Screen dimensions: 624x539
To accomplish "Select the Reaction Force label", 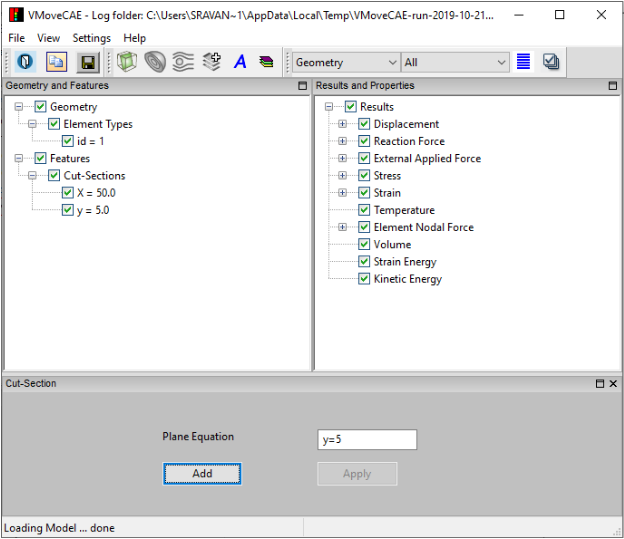I will (409, 141).
